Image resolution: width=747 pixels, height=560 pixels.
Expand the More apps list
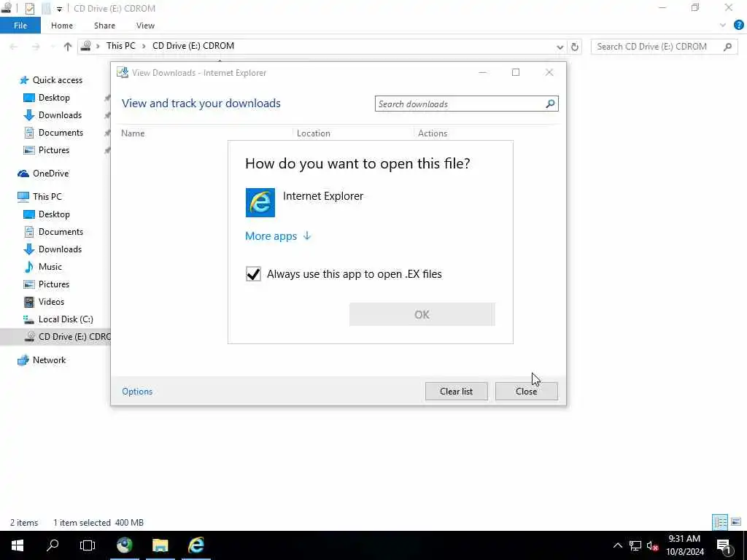(278, 236)
